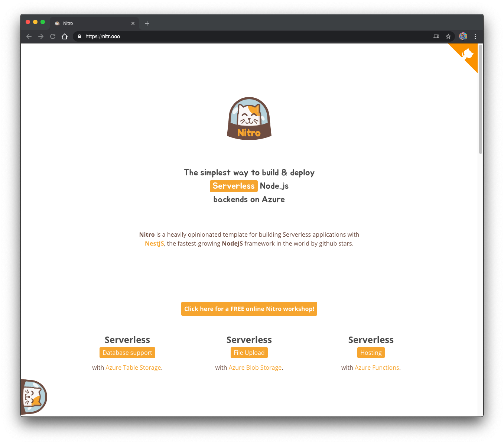Open the Chrome profile avatar
Screen dimensions: 504x444
(463, 36)
